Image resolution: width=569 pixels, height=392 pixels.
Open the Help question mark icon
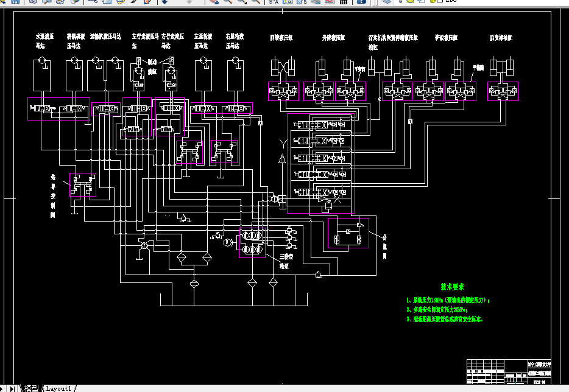point(361,1)
